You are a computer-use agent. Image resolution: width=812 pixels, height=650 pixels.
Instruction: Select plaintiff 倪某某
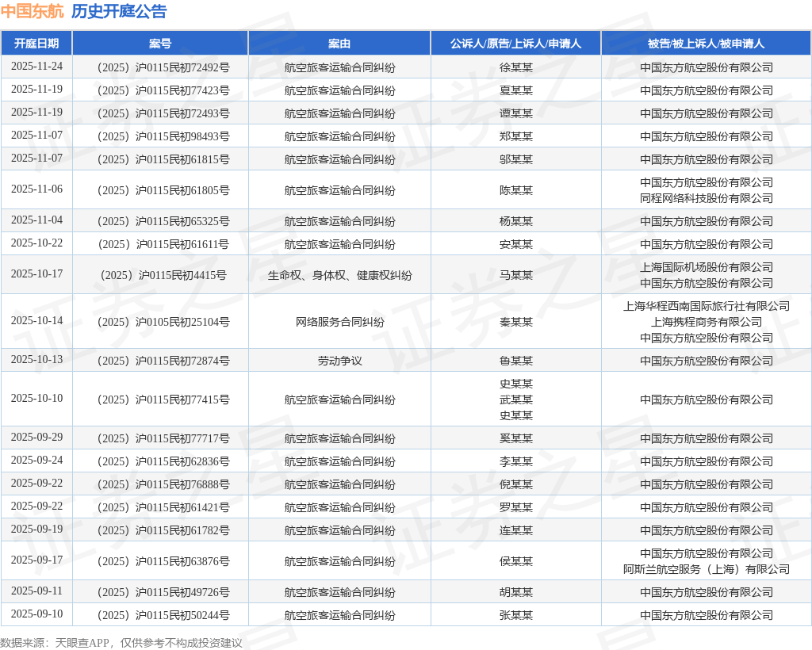(515, 484)
